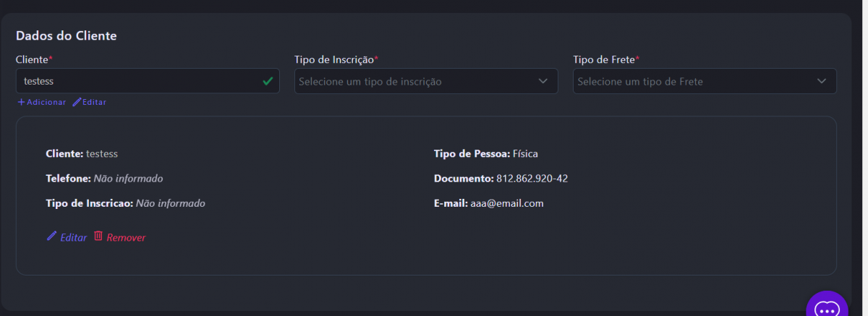Click the 'Tipo de Pessoa: Física' text

coord(485,154)
